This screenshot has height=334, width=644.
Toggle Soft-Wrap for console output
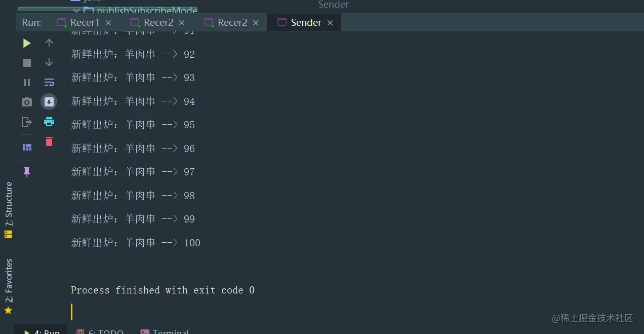click(x=49, y=82)
